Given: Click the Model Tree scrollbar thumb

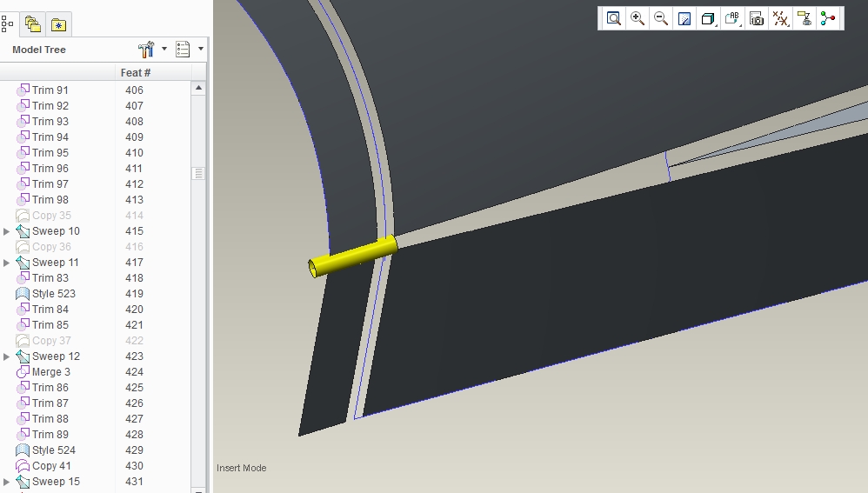Looking at the screenshot, I should coord(198,174).
